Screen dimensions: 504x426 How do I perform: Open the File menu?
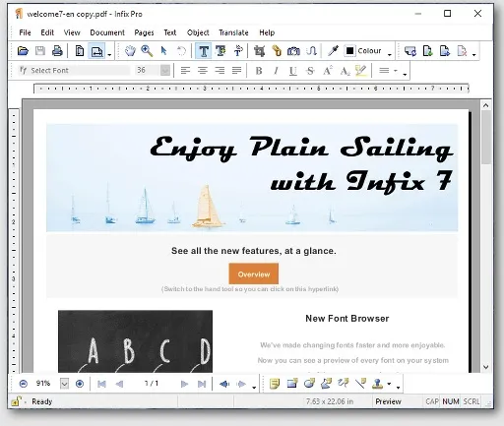click(25, 32)
